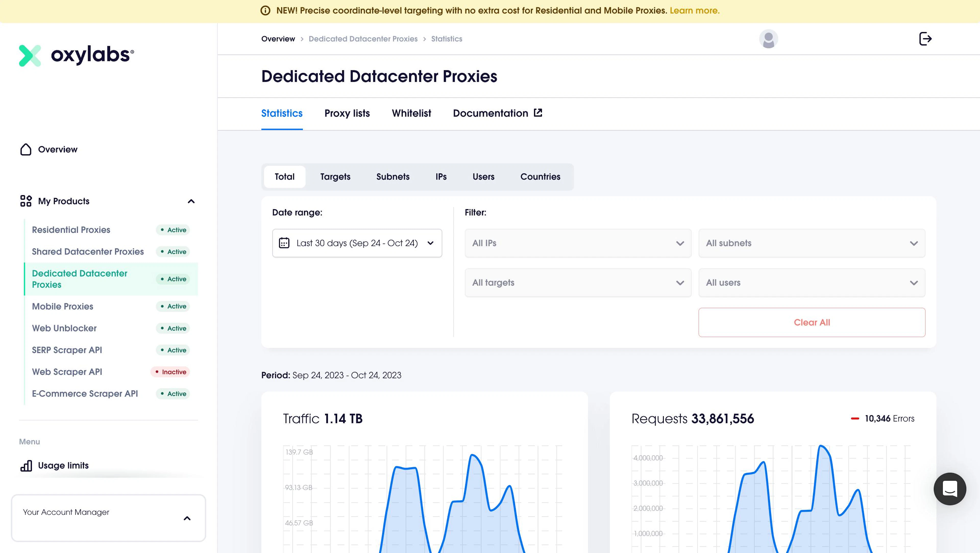Open the All users filter dropdown
Screen dimensions: 980x553
pyautogui.click(x=812, y=283)
